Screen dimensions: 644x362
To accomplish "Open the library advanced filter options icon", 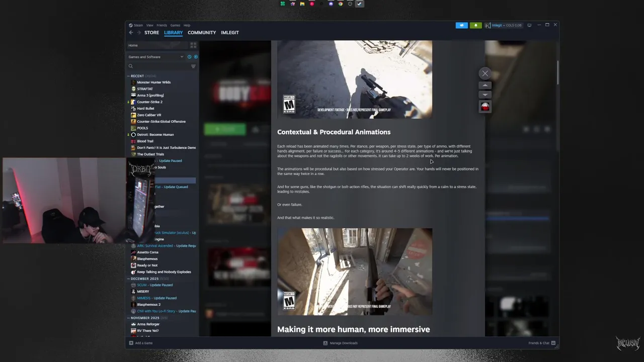I will 193,66.
